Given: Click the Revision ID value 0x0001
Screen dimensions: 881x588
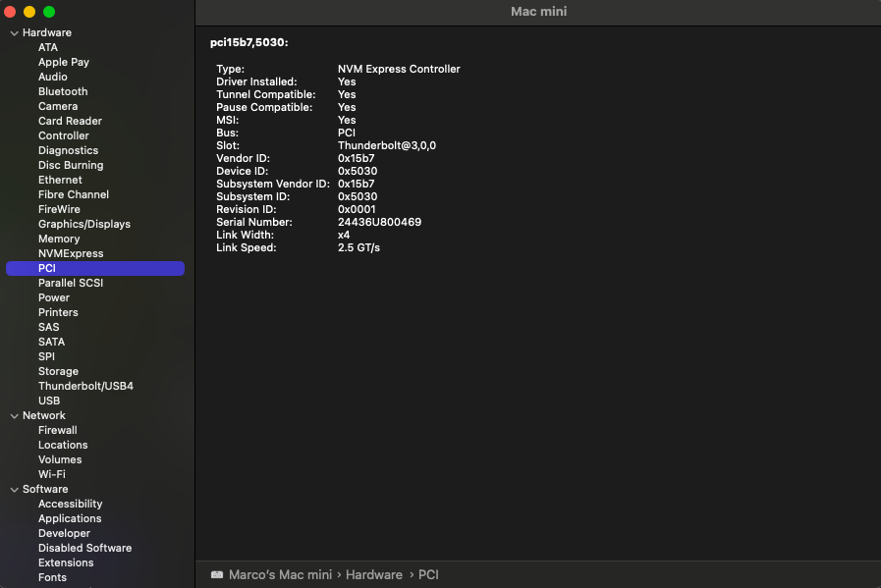Looking at the screenshot, I should pos(357,209).
